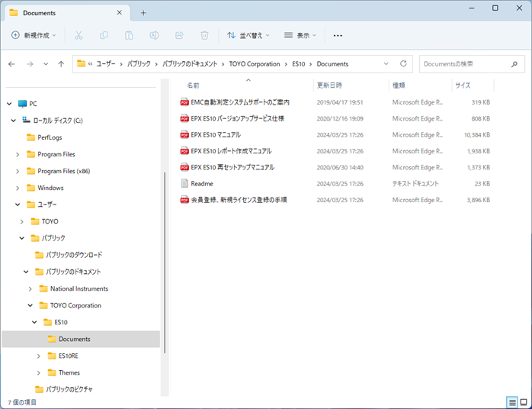Select パブリックのダウンロード folder in tree

(x=74, y=255)
